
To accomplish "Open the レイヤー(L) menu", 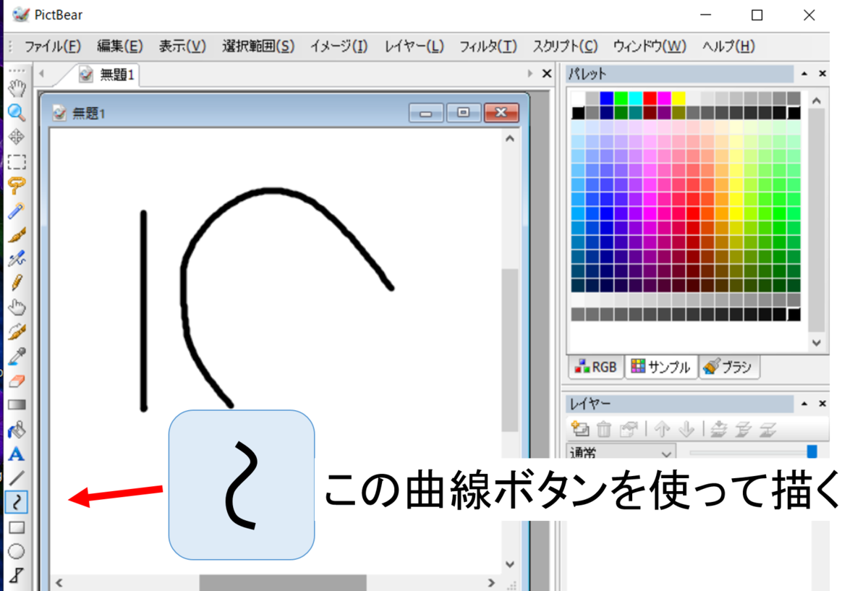I will click(x=414, y=46).
